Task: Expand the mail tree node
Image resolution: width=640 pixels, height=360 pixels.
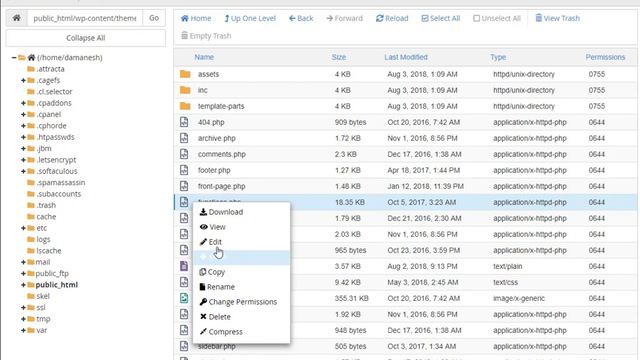Action: point(23,262)
